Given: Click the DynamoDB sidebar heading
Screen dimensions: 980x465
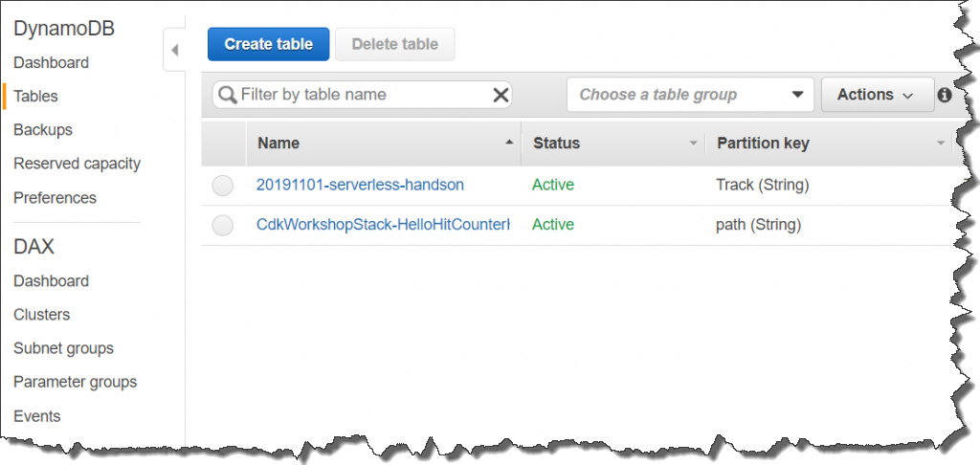Looking at the screenshot, I should (64, 29).
